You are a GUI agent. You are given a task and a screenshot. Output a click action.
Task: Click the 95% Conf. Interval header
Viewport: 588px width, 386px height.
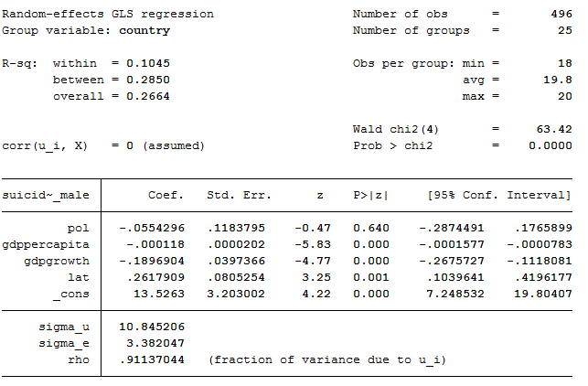(x=499, y=195)
